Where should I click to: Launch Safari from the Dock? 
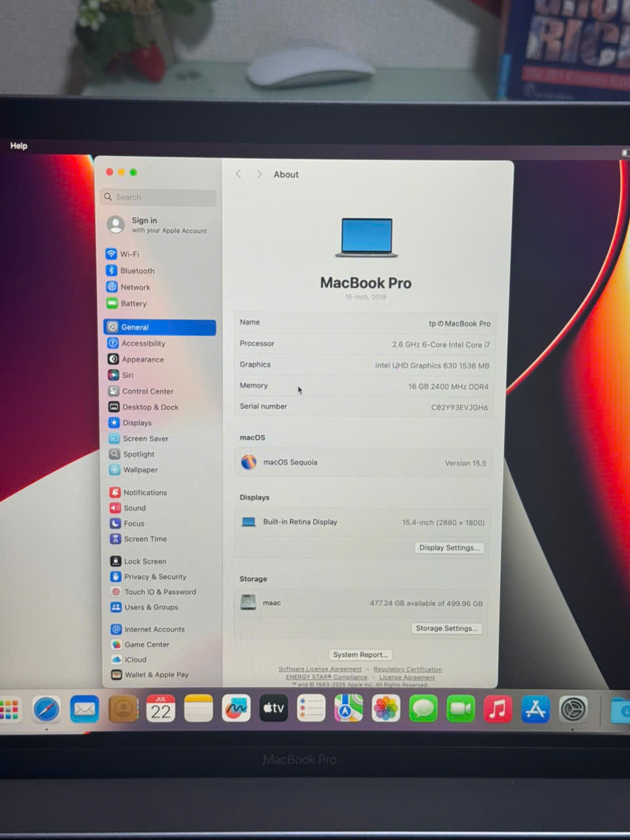pyautogui.click(x=47, y=709)
